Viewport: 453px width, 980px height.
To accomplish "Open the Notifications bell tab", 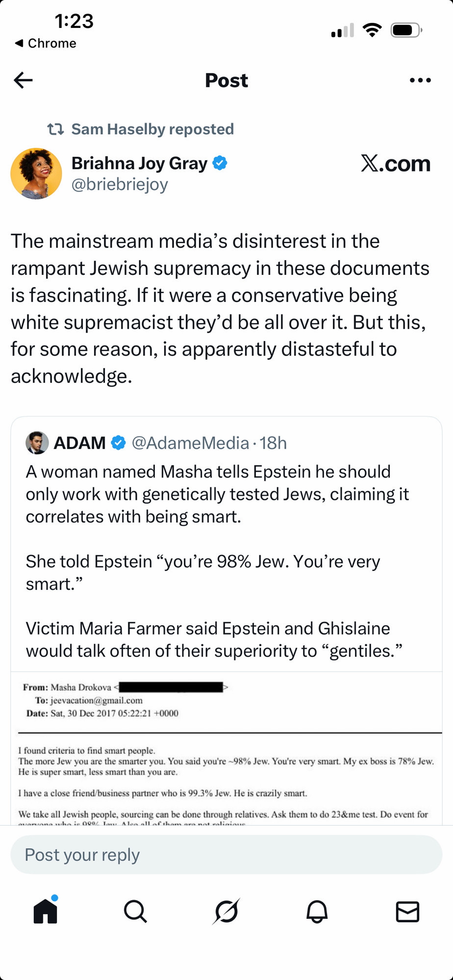I will (317, 912).
